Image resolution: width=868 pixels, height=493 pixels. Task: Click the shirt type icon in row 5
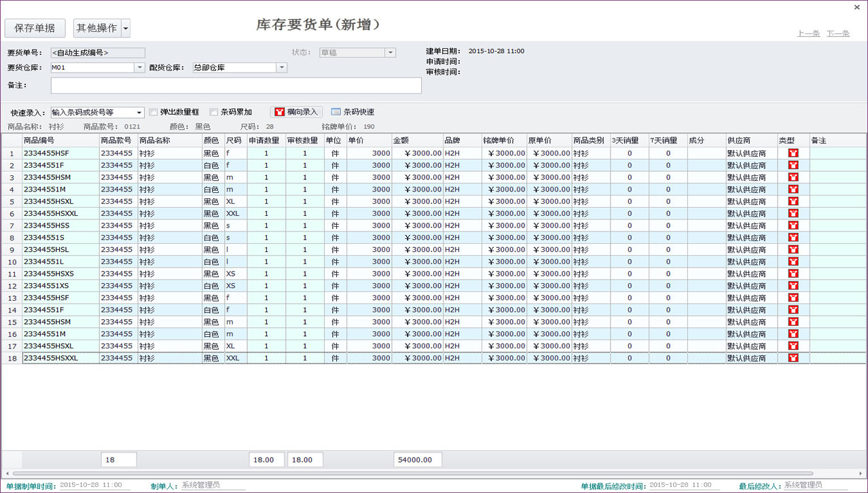[x=793, y=202]
